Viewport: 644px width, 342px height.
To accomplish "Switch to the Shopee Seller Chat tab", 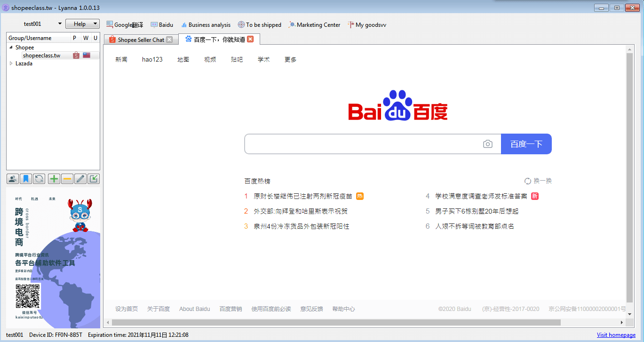I will tap(141, 40).
